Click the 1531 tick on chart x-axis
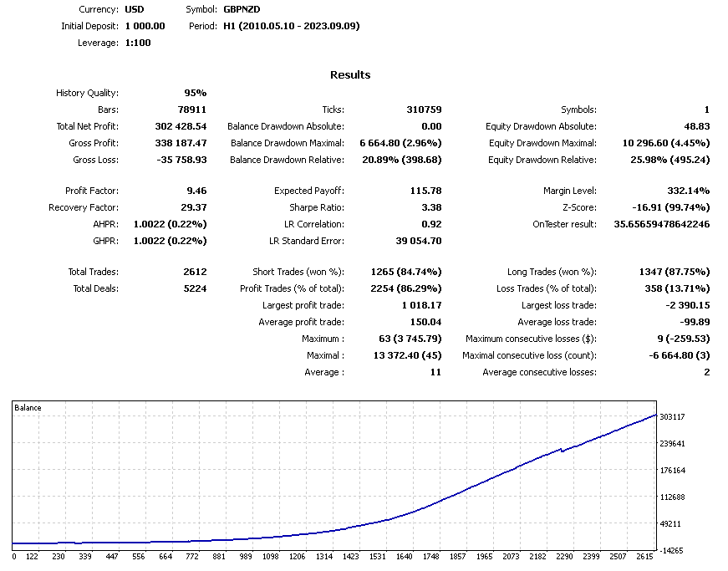The height and width of the screenshot is (571, 728). (378, 557)
